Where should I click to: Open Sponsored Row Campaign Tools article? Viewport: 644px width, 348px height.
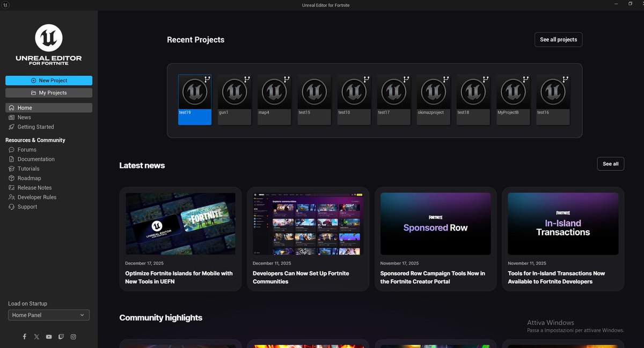coord(436,239)
